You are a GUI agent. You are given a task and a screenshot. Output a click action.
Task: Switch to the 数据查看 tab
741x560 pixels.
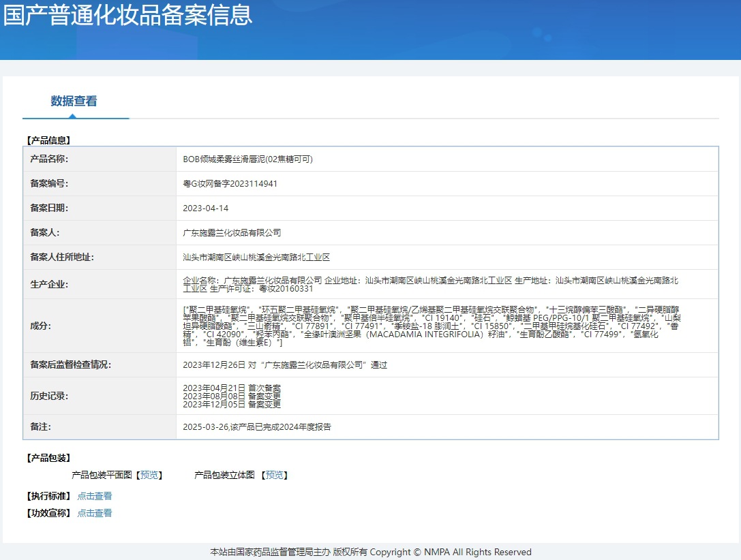tap(74, 102)
